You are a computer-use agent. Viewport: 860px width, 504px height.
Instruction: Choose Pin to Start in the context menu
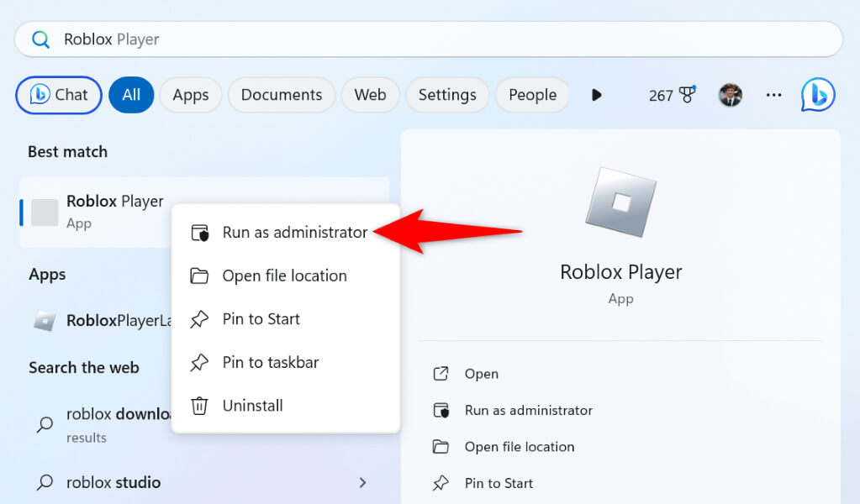(285, 319)
